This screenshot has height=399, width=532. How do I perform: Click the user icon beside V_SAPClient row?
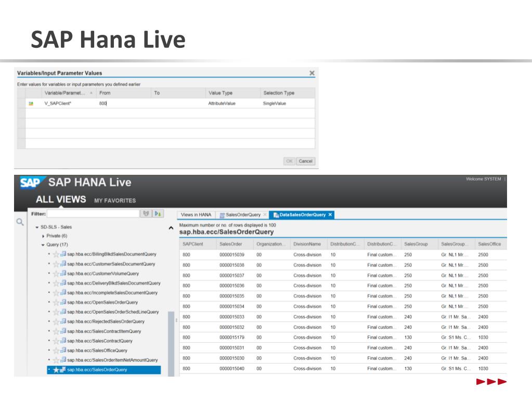31,104
